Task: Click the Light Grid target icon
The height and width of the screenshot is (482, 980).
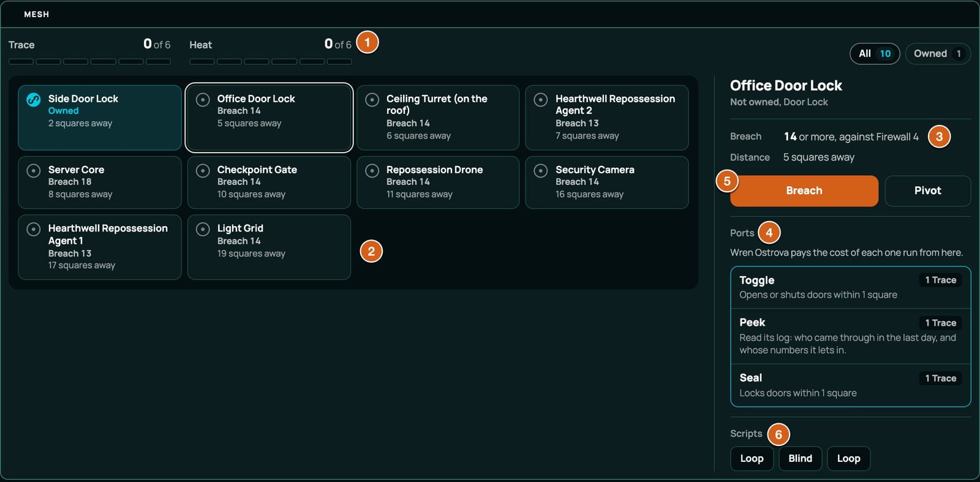Action: [203, 229]
